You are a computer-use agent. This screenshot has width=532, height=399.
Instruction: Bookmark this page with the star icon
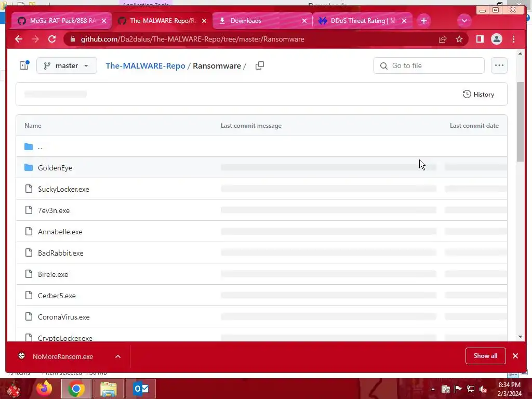459,39
